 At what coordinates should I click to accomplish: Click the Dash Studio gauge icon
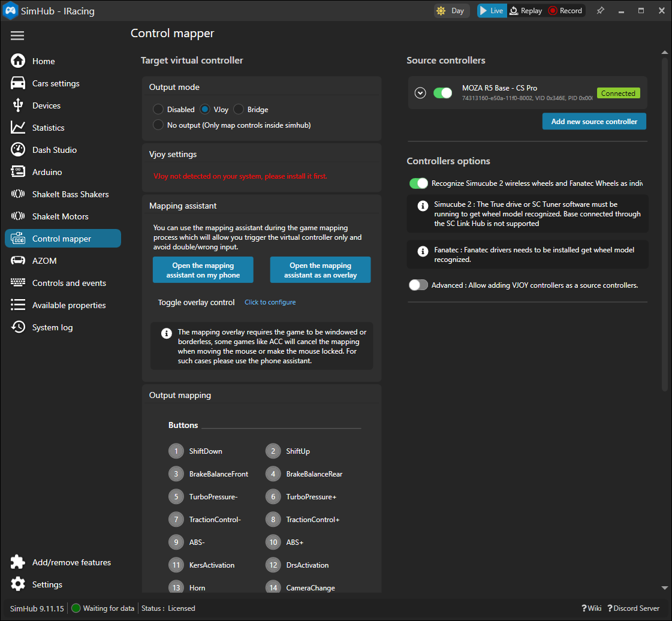[x=18, y=150]
